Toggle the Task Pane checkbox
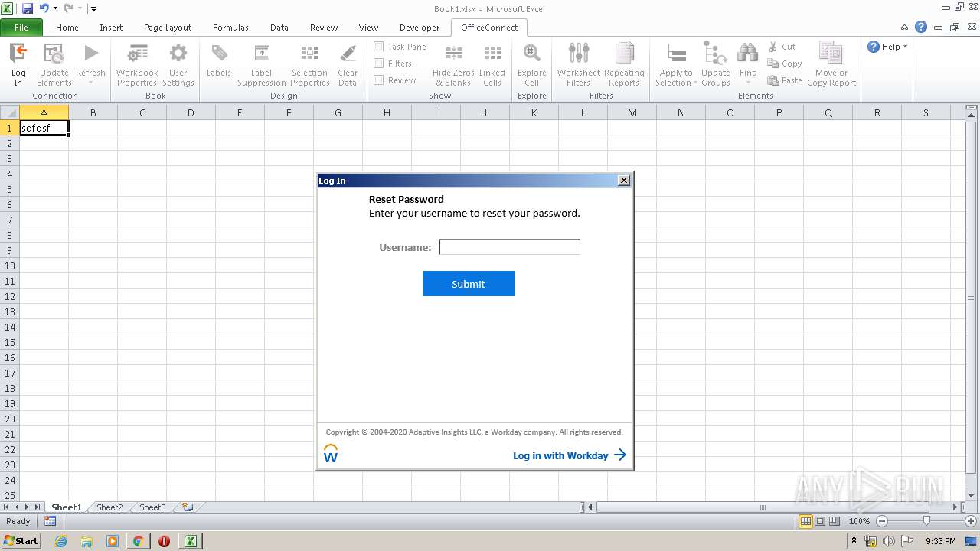 pyautogui.click(x=378, y=47)
